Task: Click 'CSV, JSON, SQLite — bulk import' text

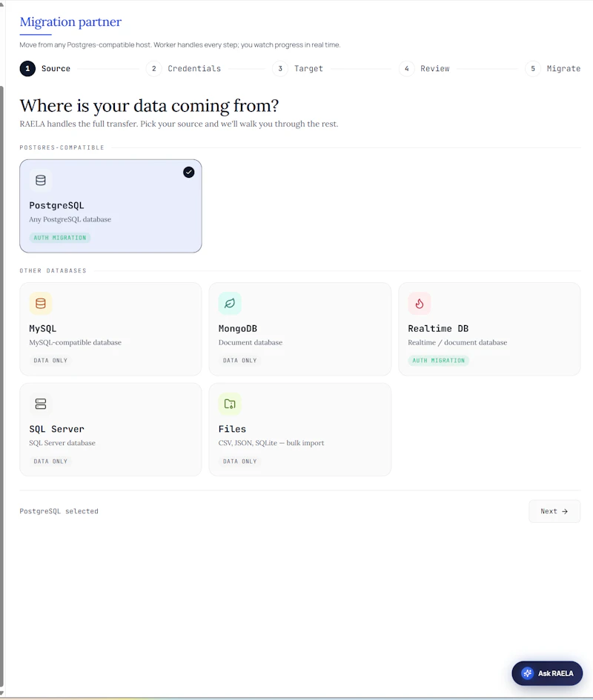Action: click(271, 443)
